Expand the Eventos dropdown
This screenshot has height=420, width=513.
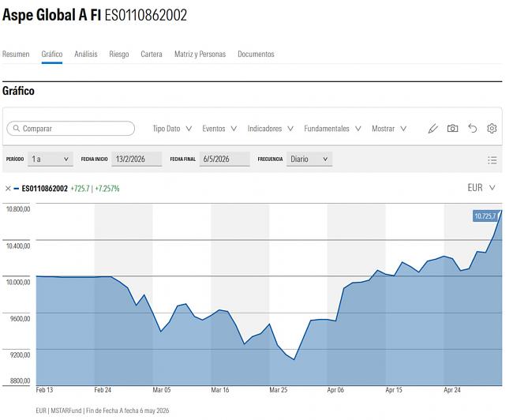point(219,129)
